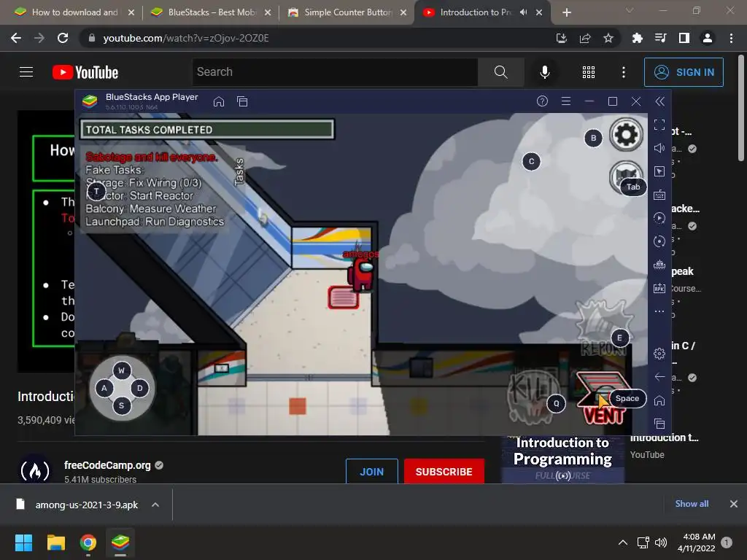The image size is (747, 560).
Task: Click the BlueStacks macro recorder icon
Action: pyautogui.click(x=659, y=218)
